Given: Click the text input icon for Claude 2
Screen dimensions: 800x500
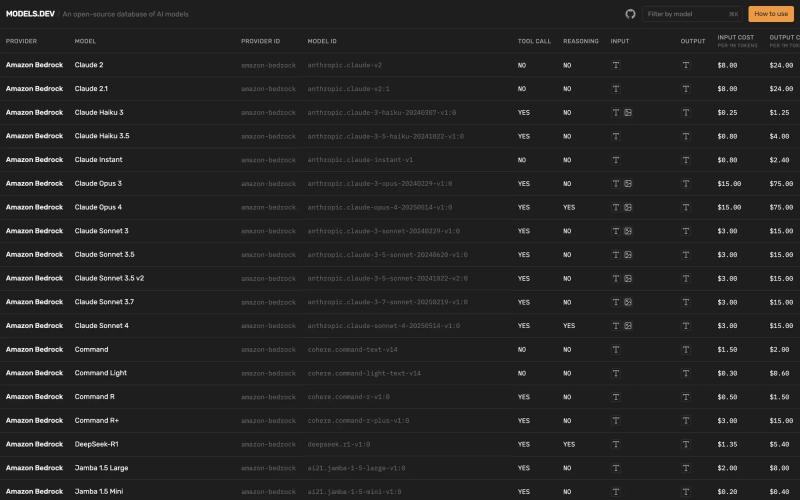Looking at the screenshot, I should (x=616, y=65).
